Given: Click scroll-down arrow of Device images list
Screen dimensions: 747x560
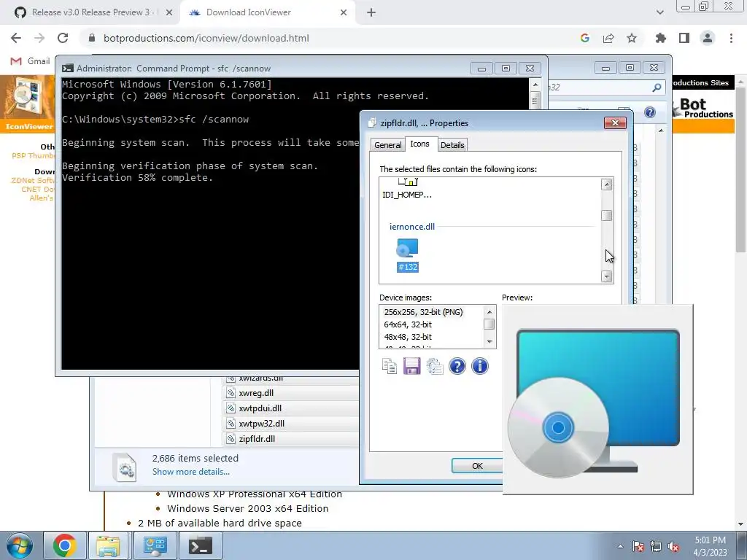Looking at the screenshot, I should (489, 342).
